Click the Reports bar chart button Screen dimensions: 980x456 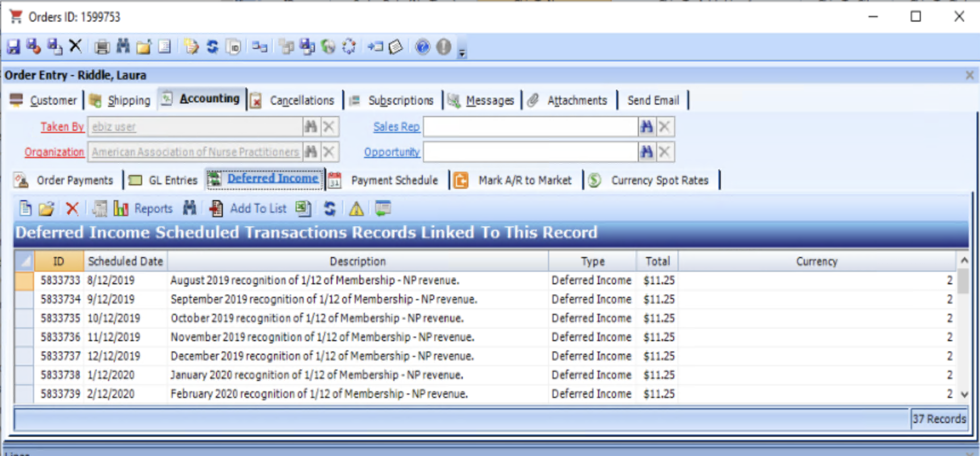(x=143, y=209)
